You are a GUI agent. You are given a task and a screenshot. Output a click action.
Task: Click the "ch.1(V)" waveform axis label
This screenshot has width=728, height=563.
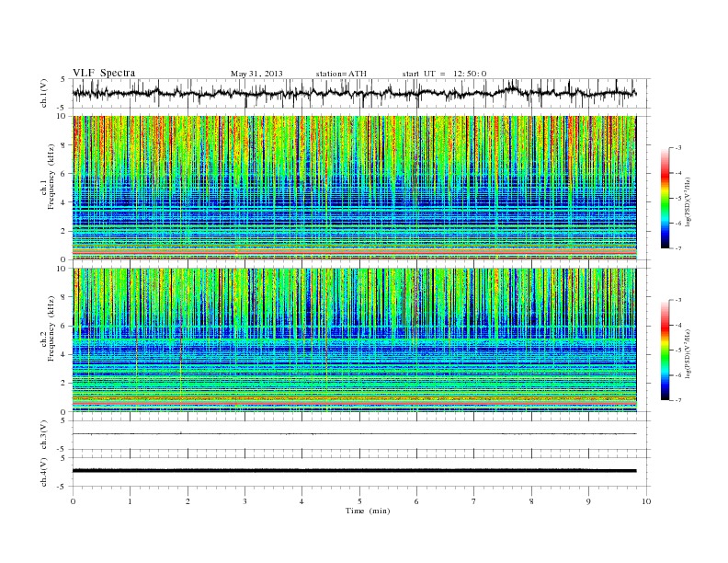[x=44, y=93]
